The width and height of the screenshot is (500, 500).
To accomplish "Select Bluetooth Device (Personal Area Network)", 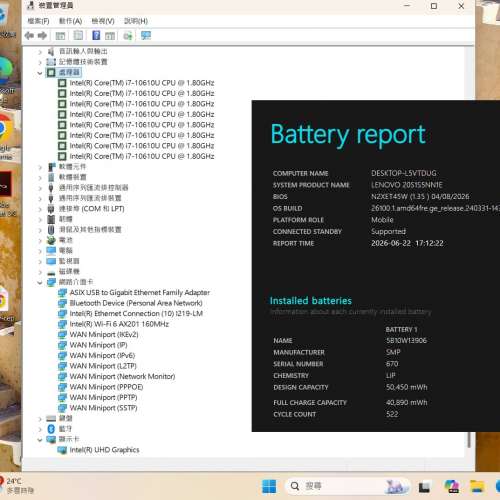I will [x=136, y=303].
